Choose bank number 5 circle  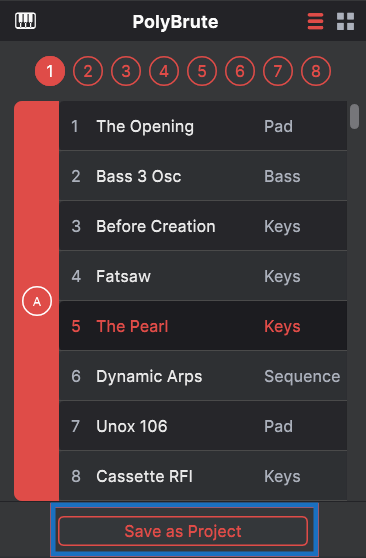[202, 71]
